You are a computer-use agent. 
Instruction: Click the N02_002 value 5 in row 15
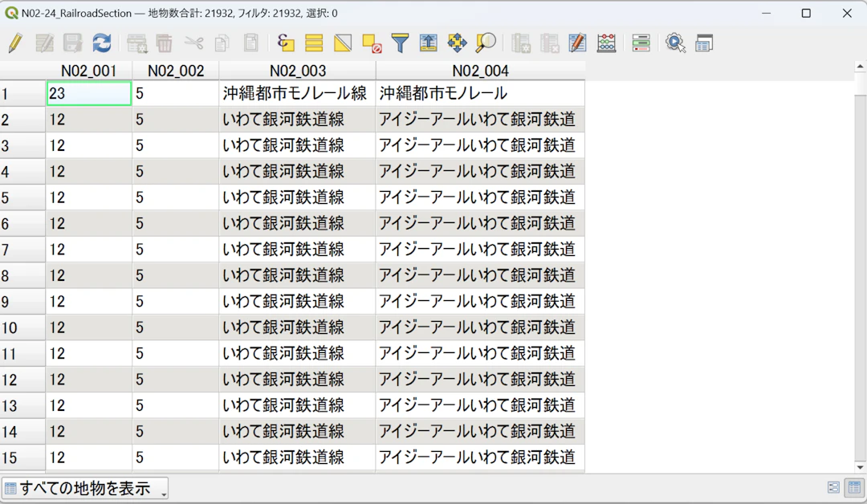click(x=176, y=457)
